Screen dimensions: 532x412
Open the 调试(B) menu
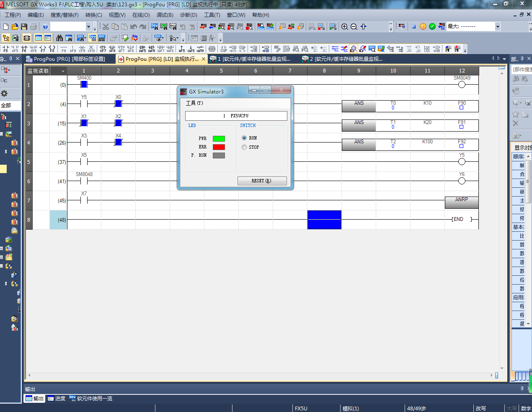165,15
